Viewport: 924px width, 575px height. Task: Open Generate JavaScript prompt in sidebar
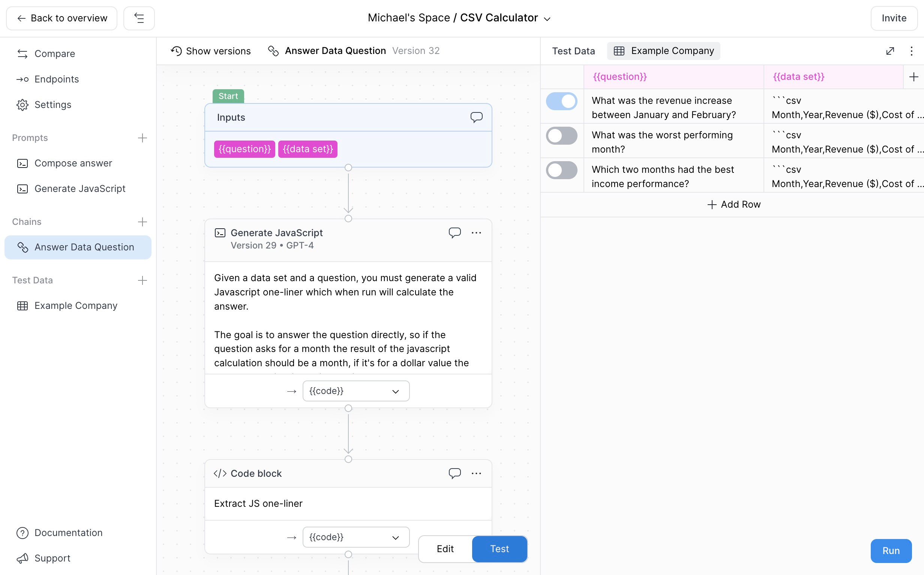pos(78,189)
